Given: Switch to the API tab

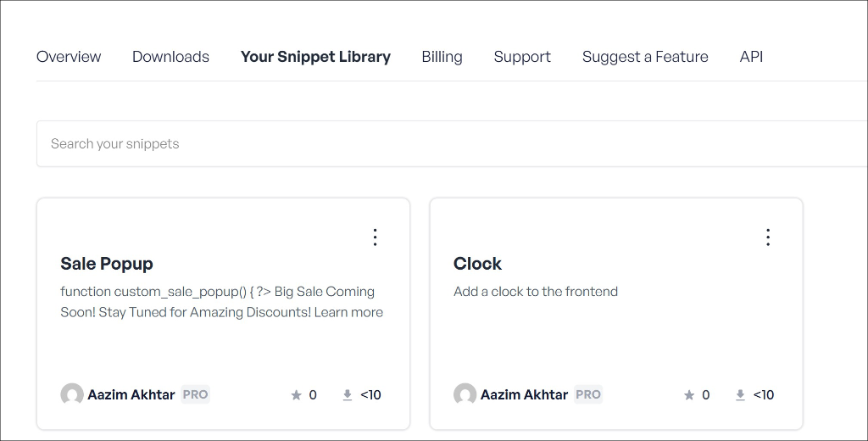Looking at the screenshot, I should coord(751,57).
